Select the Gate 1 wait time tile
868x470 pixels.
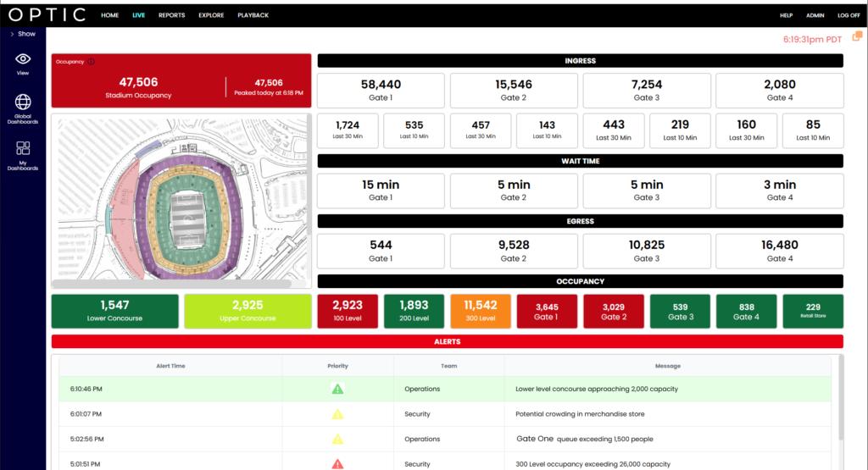381,191
